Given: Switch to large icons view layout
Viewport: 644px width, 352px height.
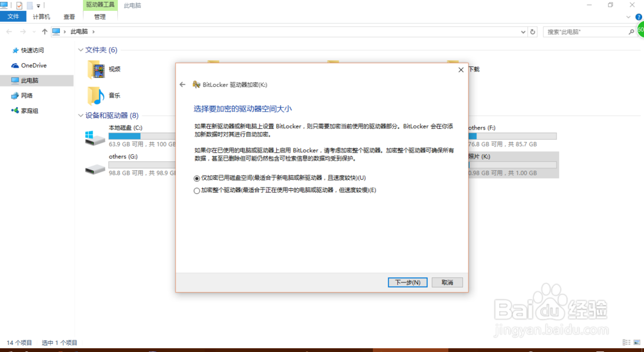Looking at the screenshot, I should (637, 342).
